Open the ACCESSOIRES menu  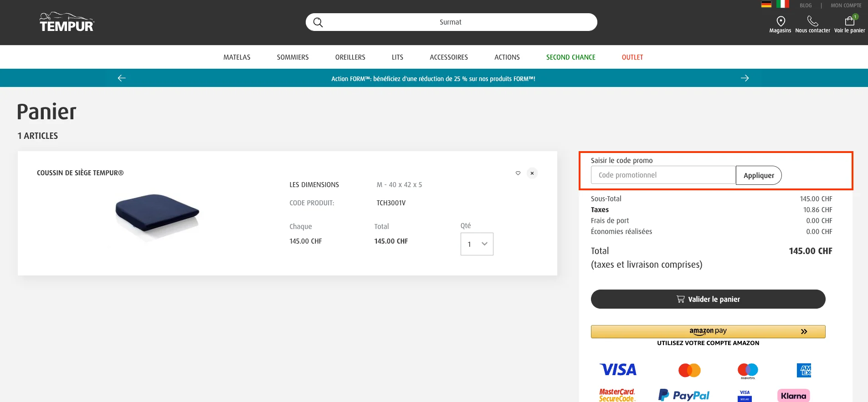pos(449,57)
